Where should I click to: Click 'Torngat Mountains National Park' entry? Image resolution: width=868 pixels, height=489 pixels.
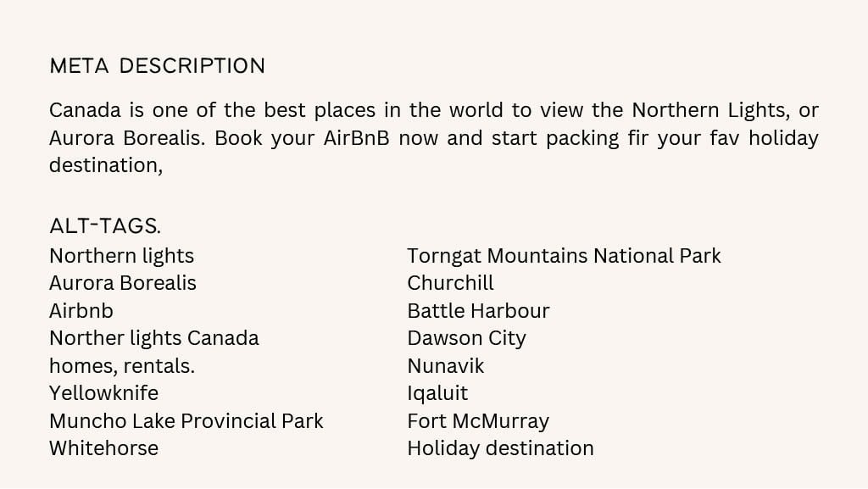(564, 256)
